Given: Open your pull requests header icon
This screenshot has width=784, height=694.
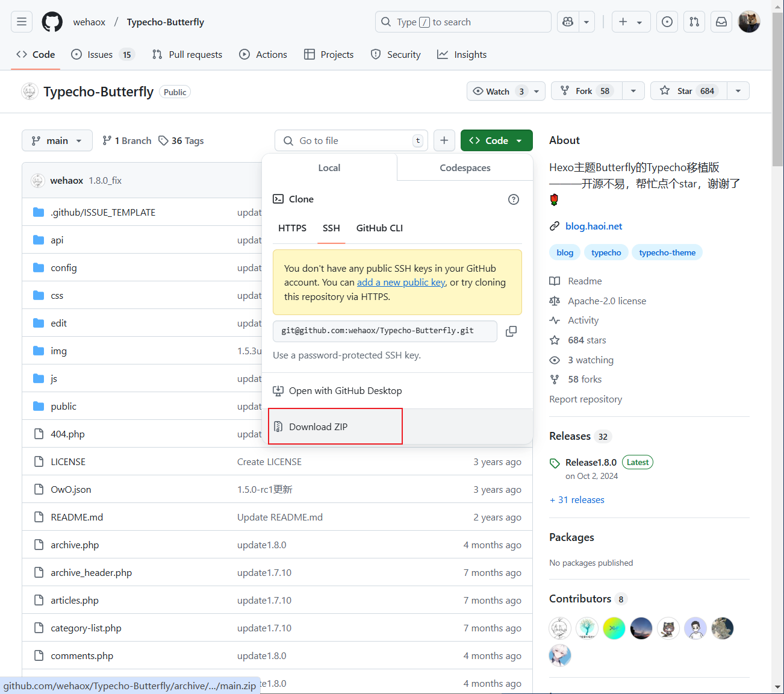Looking at the screenshot, I should tap(694, 22).
